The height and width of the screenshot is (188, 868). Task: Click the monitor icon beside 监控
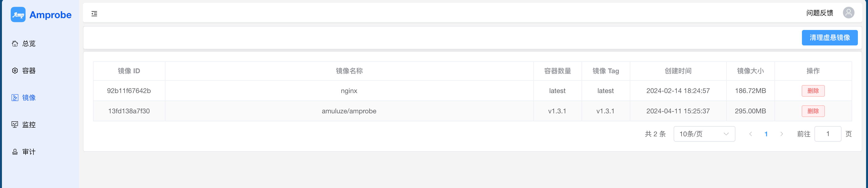[15, 124]
